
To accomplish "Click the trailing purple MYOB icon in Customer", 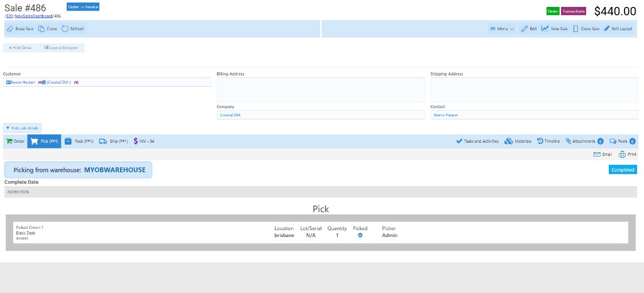I will 76,82.
